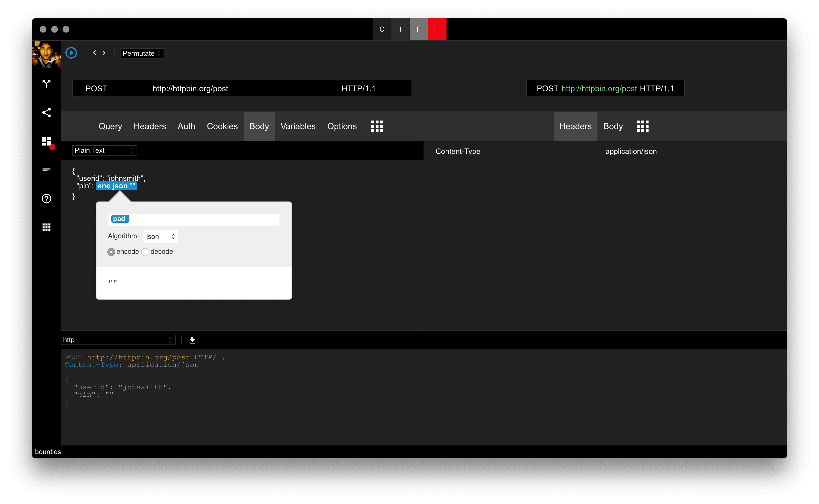
Task: Click the "userid": "johnsmith" body line
Action: pyautogui.click(x=110, y=178)
